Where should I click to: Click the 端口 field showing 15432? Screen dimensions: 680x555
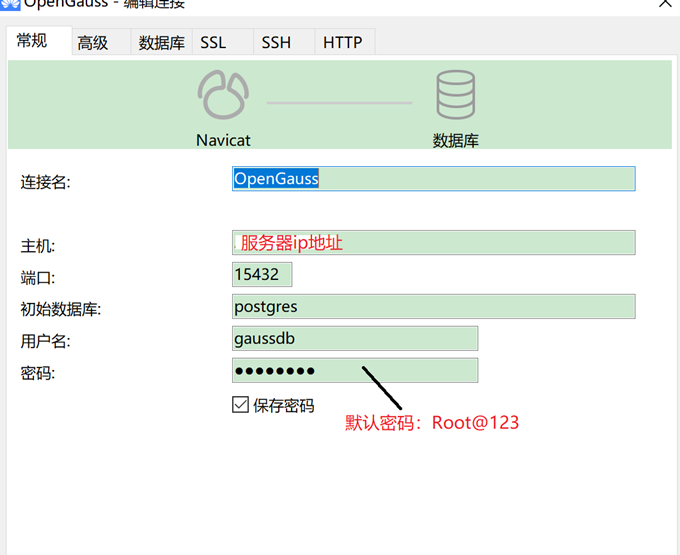(x=262, y=275)
